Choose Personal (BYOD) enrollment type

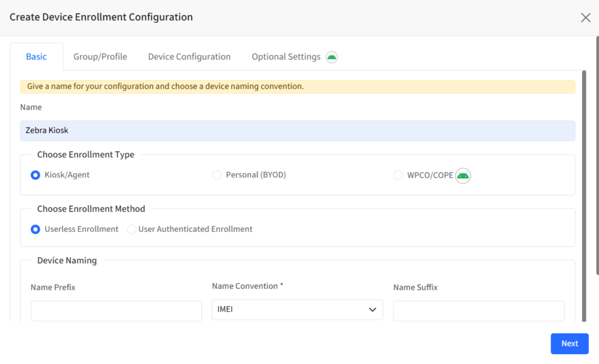coord(216,175)
